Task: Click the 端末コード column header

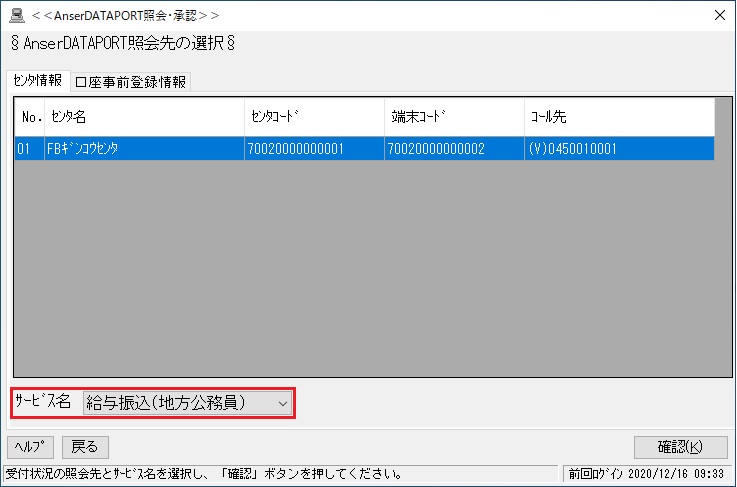Action: [x=454, y=117]
